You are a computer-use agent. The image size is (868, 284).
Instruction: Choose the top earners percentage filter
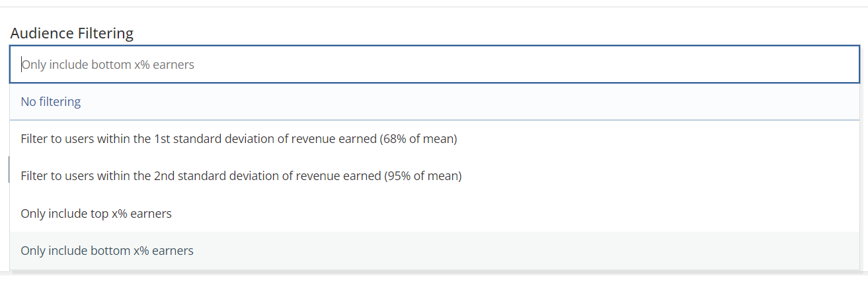(x=434, y=213)
